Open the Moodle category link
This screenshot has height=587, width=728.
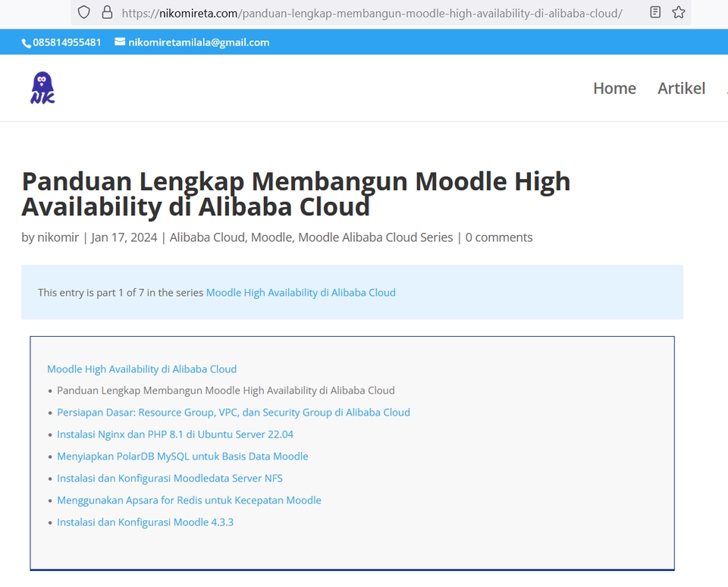click(271, 237)
